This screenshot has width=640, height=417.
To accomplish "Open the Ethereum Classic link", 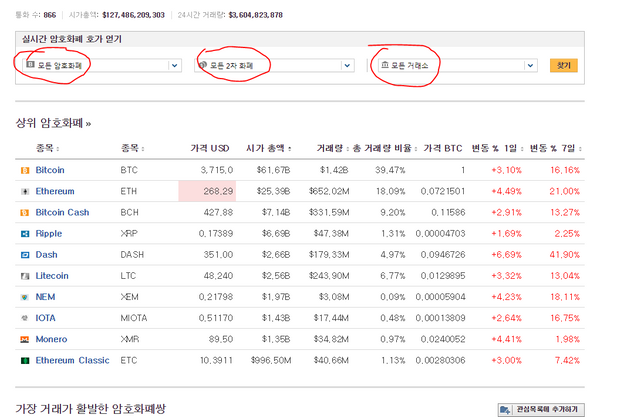I will pos(72,361).
